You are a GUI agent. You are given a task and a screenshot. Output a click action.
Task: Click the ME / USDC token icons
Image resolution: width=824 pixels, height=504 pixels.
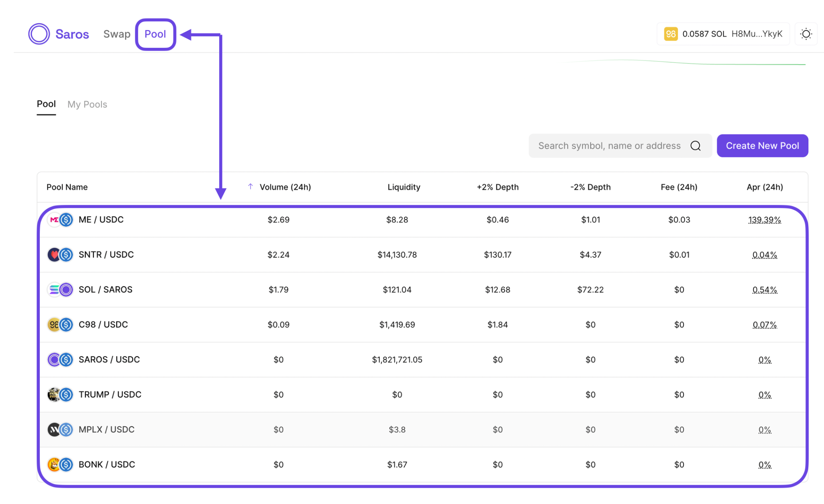pyautogui.click(x=60, y=220)
